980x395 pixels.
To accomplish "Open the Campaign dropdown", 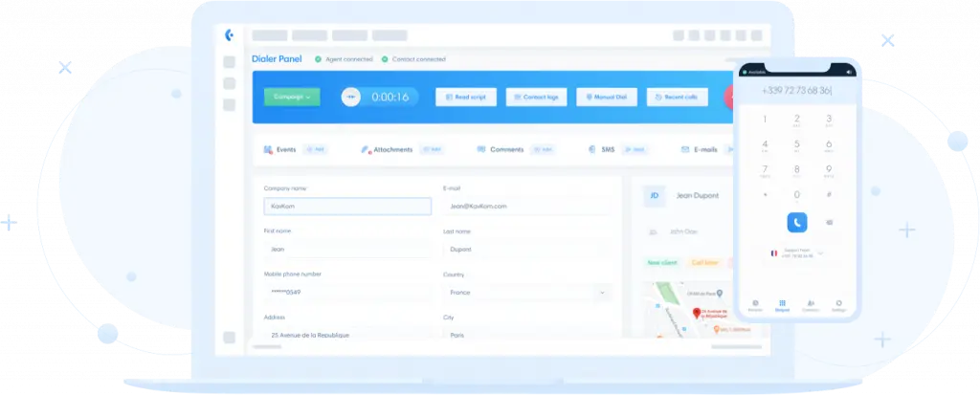I will 292,97.
